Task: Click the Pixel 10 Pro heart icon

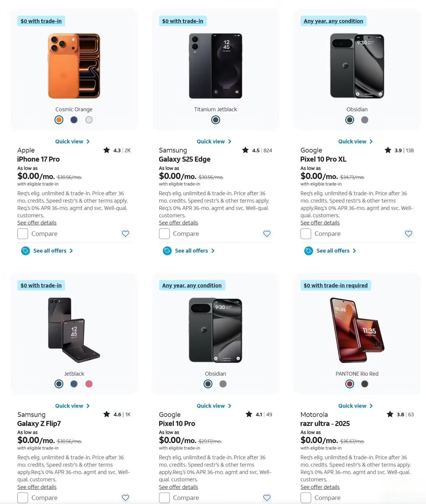Action: pyautogui.click(x=267, y=498)
